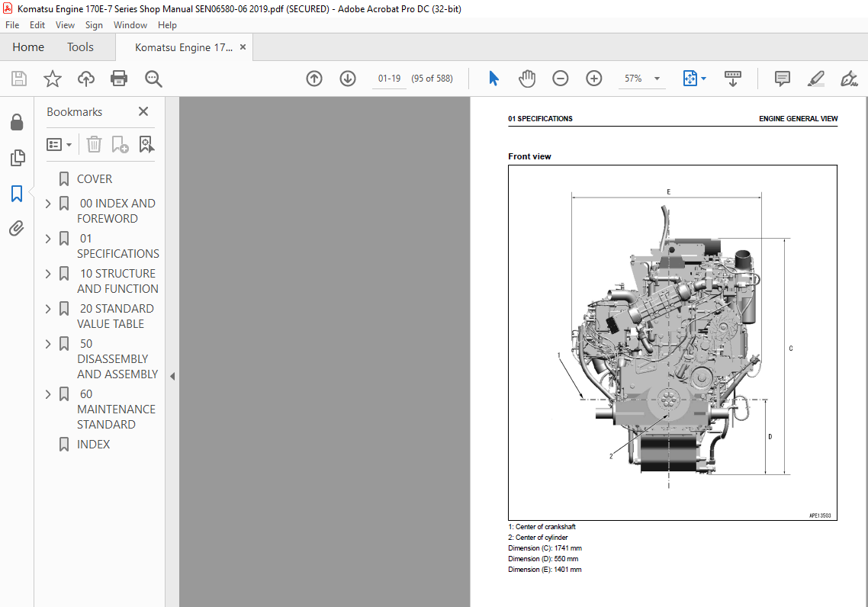The image size is (868, 607).
Task: Expand 20 STANDARD VALUE TABLE bookmark
Action: point(48,309)
